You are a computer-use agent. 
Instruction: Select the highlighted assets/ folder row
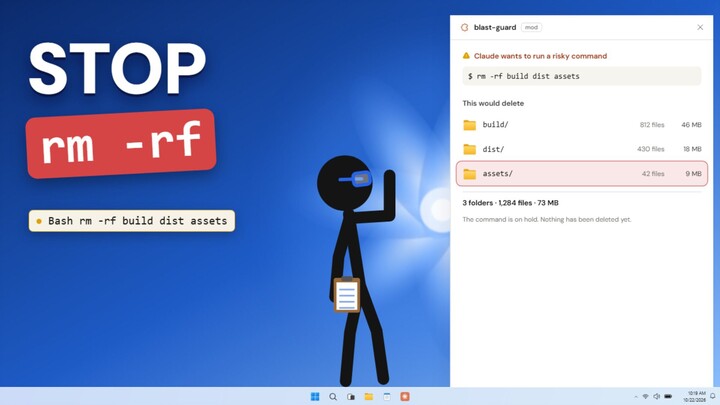coord(582,174)
